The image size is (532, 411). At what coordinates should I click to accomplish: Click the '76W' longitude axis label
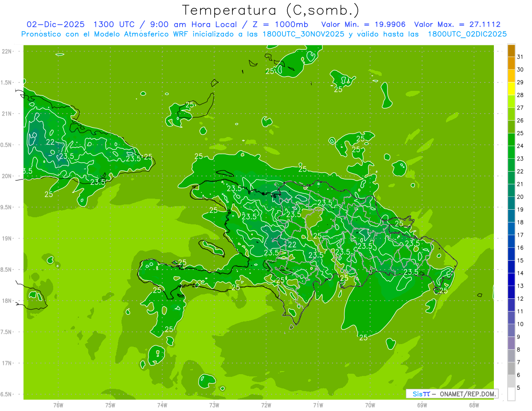(58, 405)
